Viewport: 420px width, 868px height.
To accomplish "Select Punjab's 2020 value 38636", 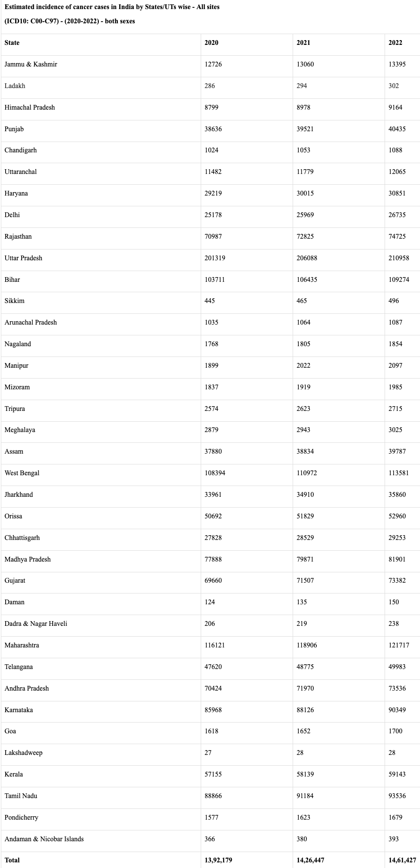I will (213, 129).
